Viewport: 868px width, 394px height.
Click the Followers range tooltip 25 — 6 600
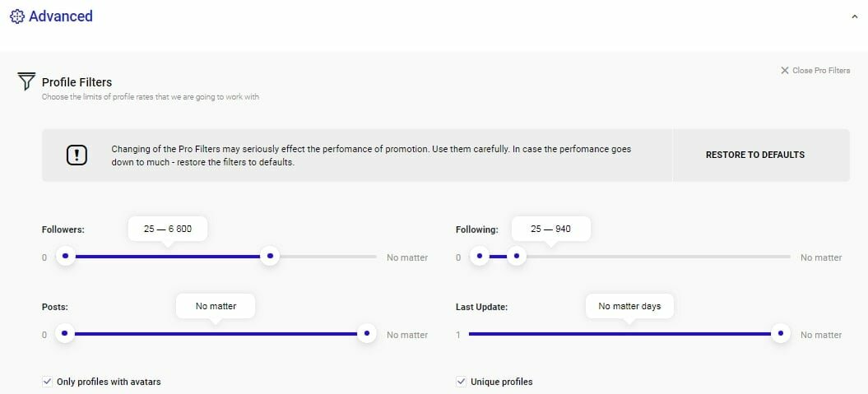pos(168,229)
